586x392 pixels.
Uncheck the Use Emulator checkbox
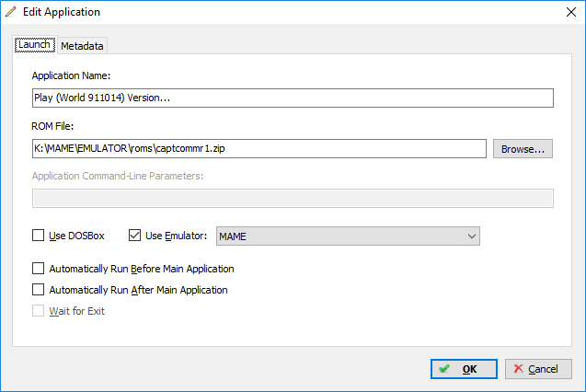click(134, 236)
